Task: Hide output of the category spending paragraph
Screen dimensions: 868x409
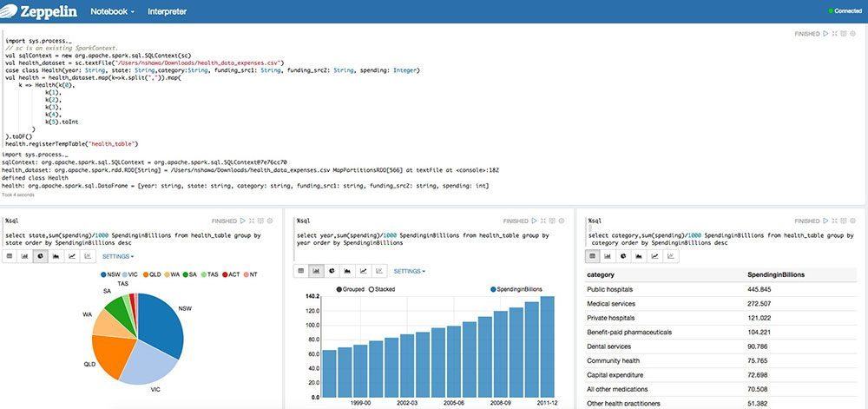Action: pos(843,221)
